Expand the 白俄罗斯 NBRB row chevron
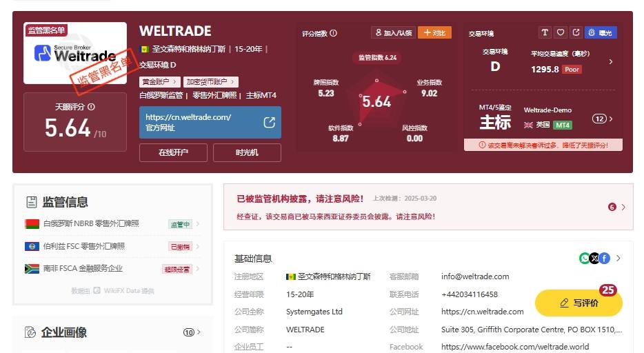 [198, 223]
